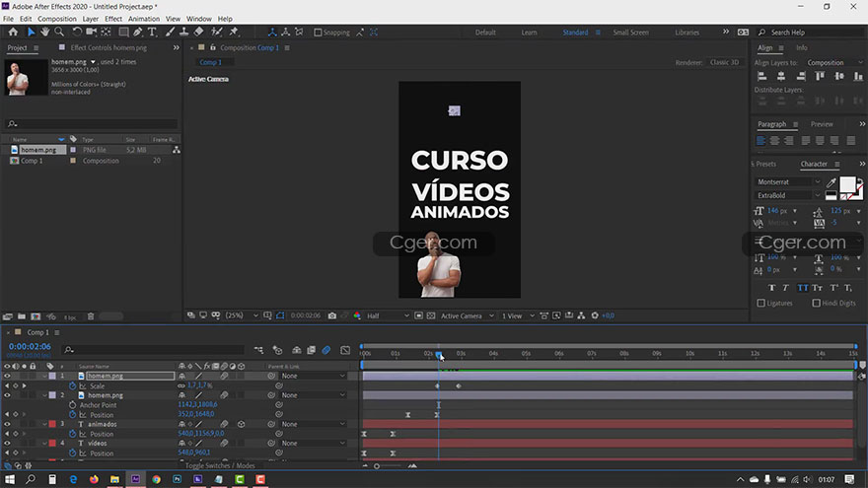Select the Rectangle shape tool
Image resolution: width=868 pixels, height=488 pixels.
(x=123, y=33)
